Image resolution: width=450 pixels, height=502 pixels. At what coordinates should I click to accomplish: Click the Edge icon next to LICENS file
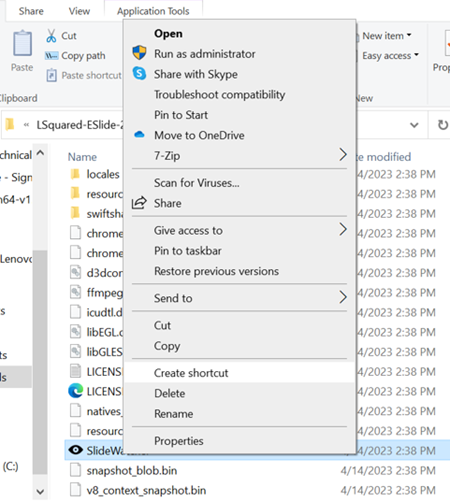click(76, 391)
